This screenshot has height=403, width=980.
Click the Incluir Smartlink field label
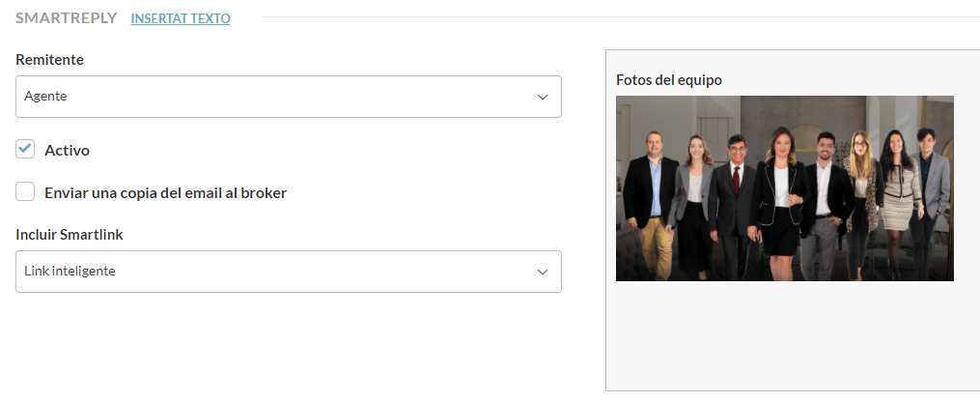pos(69,234)
